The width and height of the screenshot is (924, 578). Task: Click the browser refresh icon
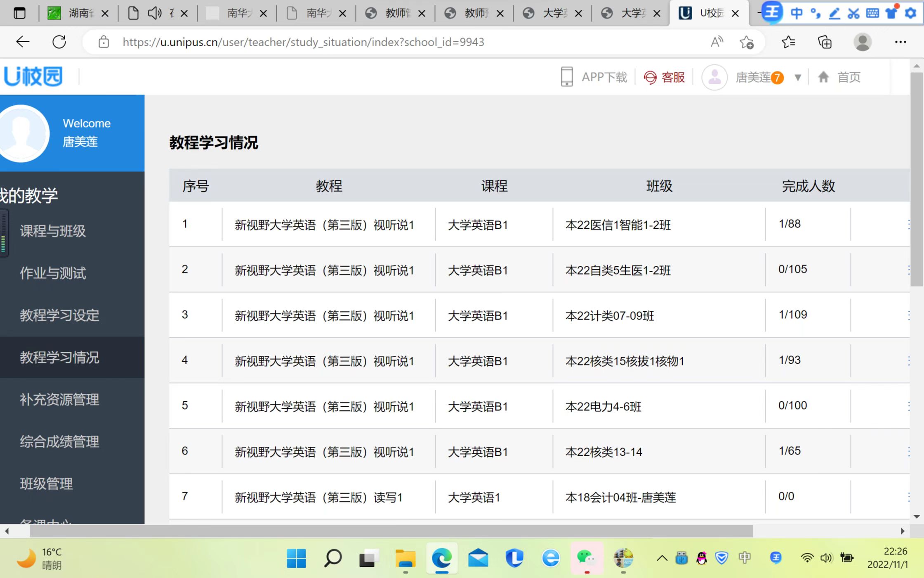[59, 42]
